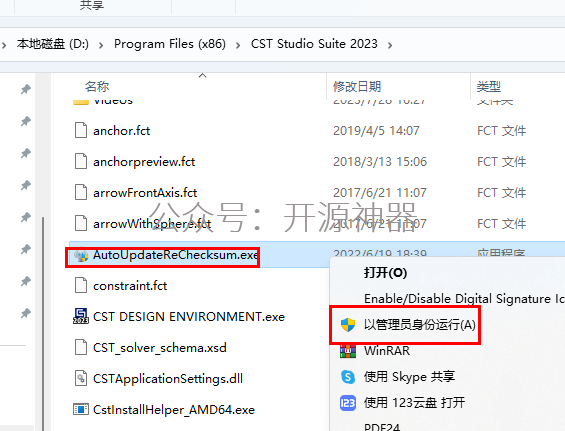This screenshot has width=565, height=431.
Task: Click the anchorpreview.fct file icon
Action: [81, 161]
